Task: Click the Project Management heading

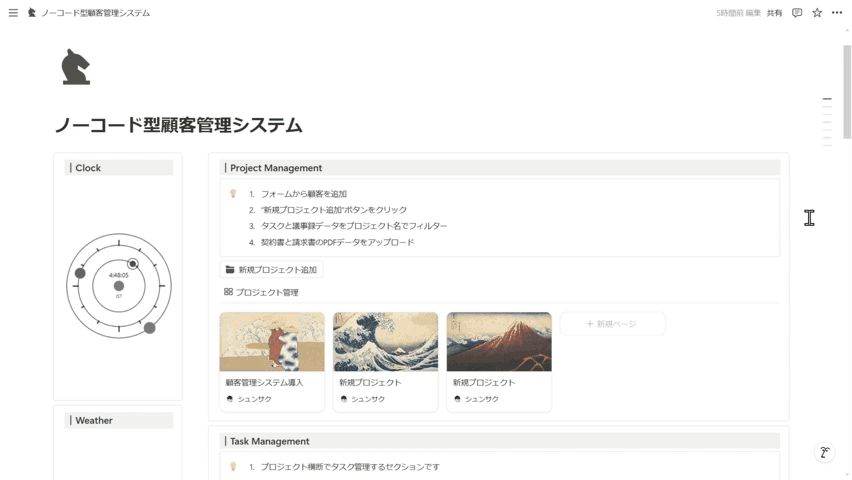Action: pos(276,168)
